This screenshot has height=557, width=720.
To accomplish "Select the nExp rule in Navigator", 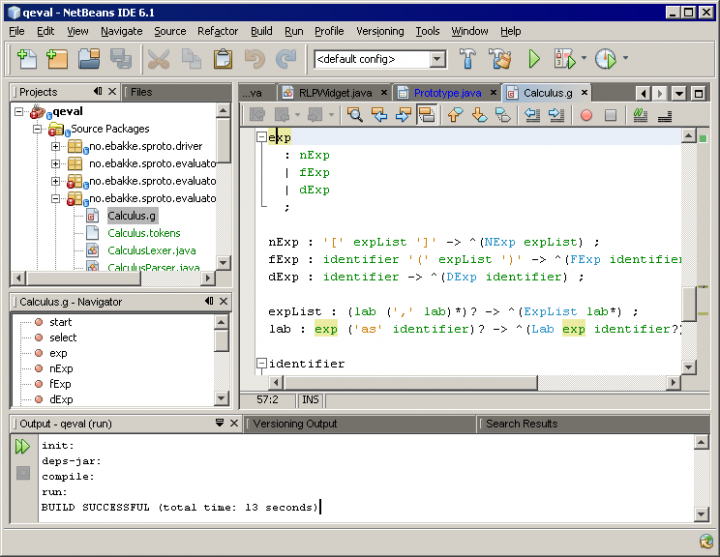I will 61,368.
